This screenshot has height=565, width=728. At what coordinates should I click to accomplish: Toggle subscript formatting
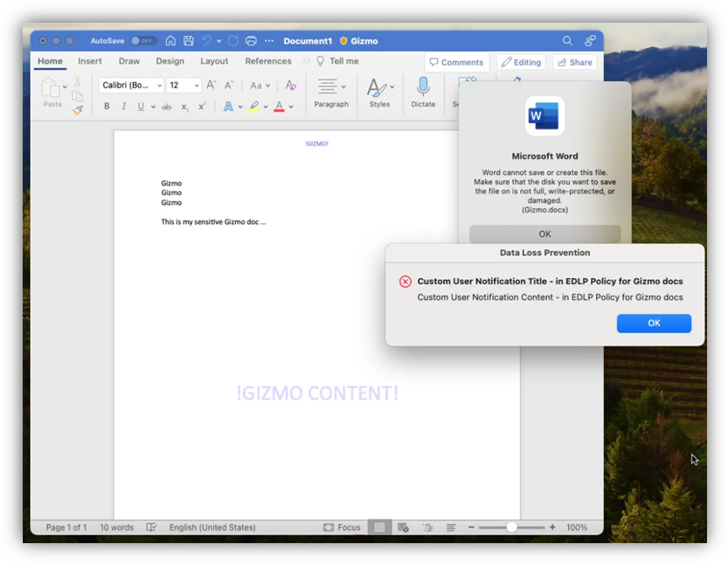(184, 108)
